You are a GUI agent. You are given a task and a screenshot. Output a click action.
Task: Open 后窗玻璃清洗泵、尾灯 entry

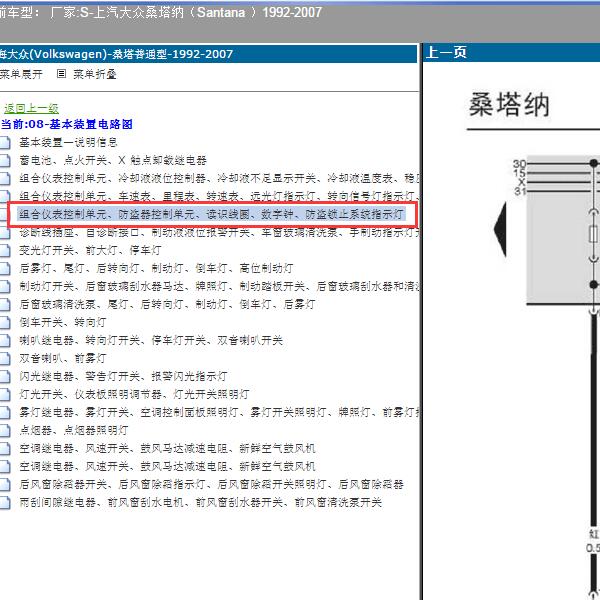coord(167,304)
